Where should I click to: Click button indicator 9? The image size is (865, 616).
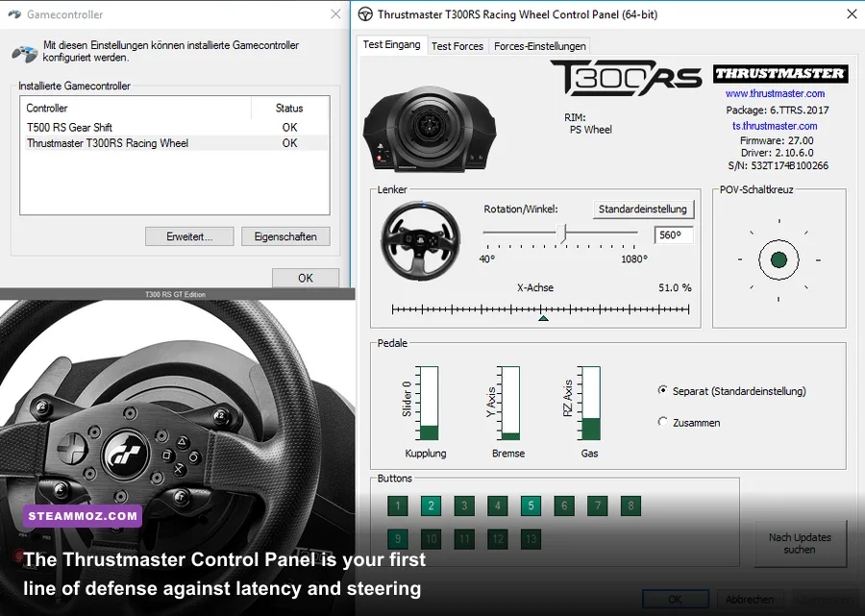pos(397,539)
